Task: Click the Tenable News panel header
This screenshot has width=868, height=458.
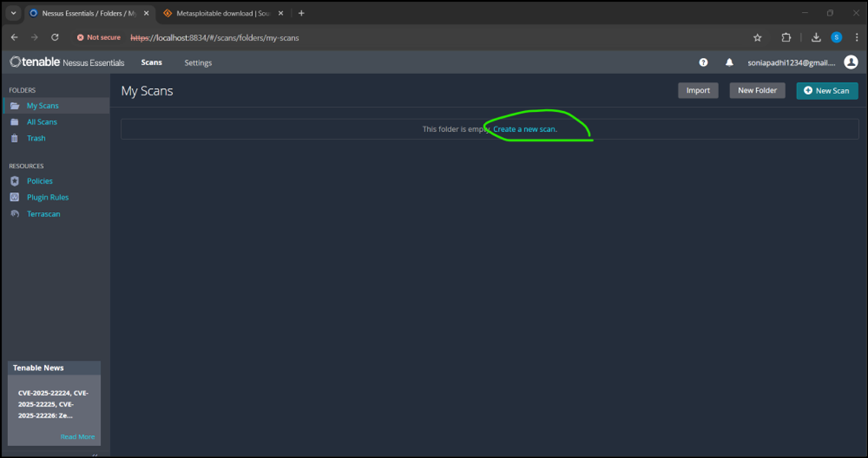Action: [x=54, y=368]
